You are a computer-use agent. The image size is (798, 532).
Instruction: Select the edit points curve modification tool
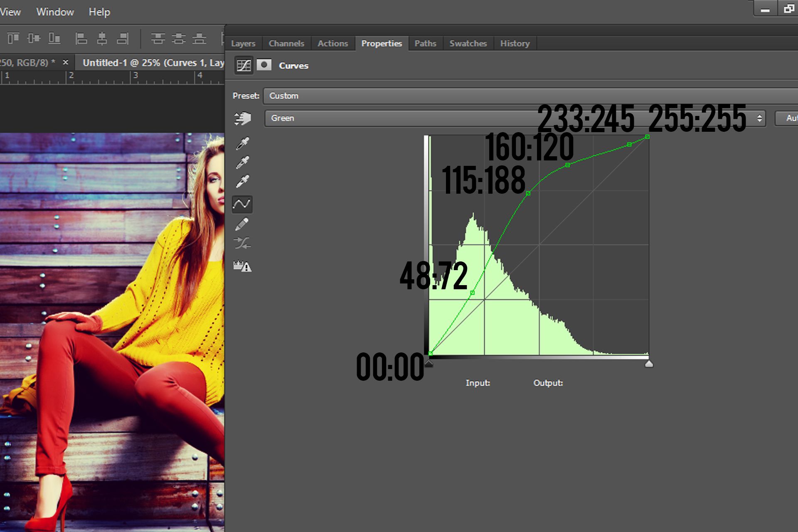point(242,204)
